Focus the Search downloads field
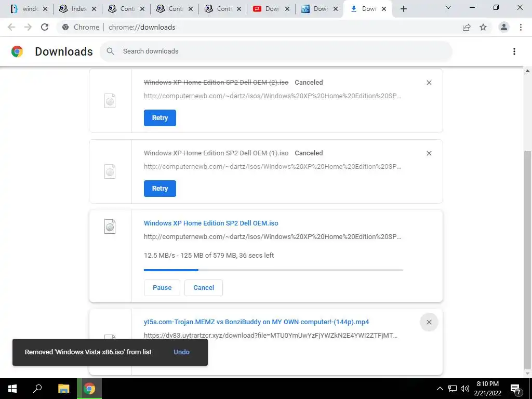Image resolution: width=532 pixels, height=399 pixels. pyautogui.click(x=276, y=51)
